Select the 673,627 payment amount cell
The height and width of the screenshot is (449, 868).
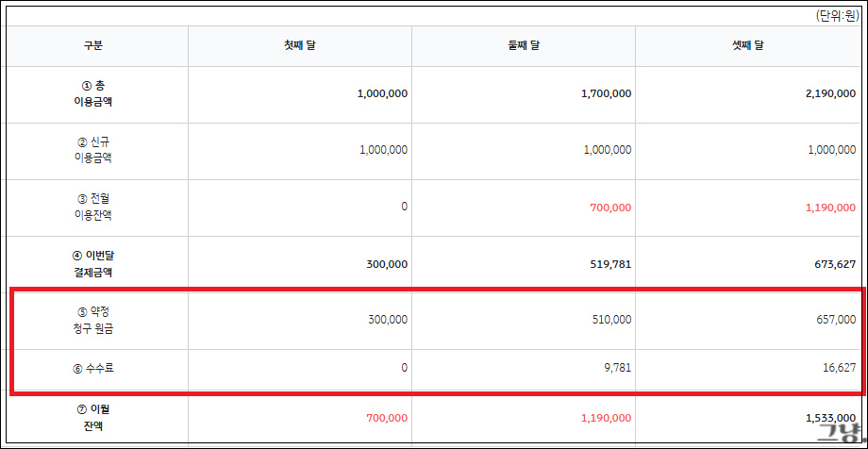click(830, 264)
